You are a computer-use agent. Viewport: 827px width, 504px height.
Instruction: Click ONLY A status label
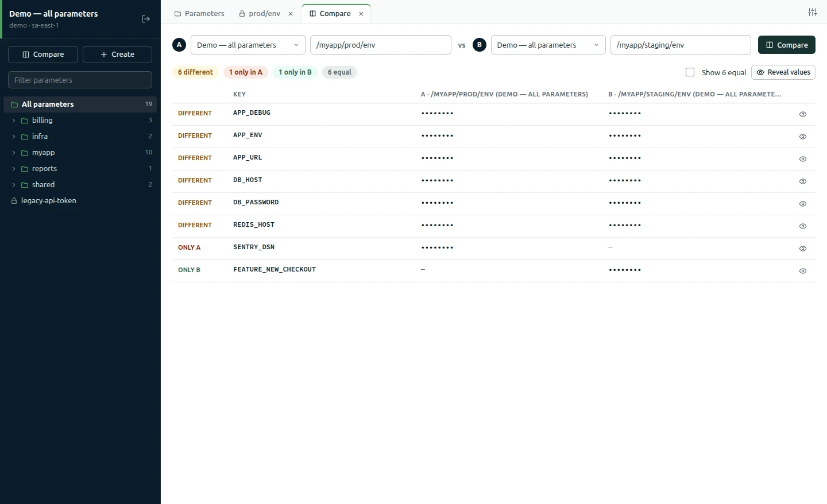tap(189, 248)
